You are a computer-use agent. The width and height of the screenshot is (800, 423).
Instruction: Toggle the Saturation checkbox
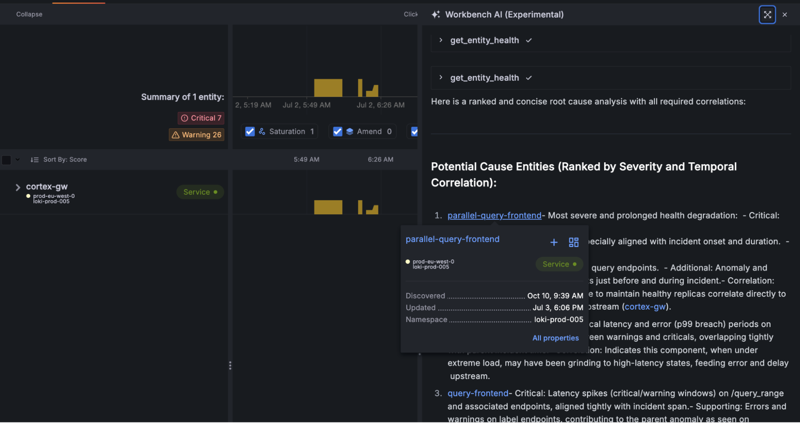pyautogui.click(x=249, y=132)
